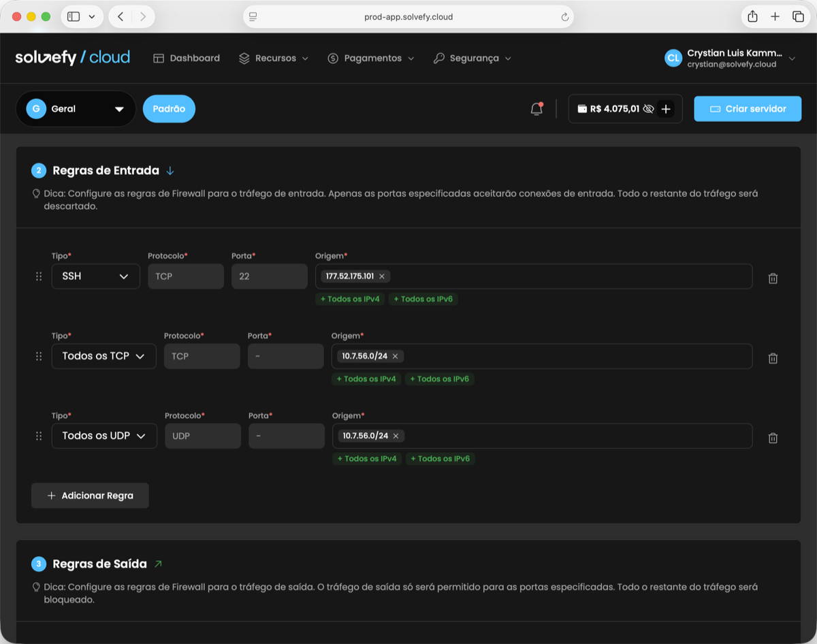The width and height of the screenshot is (817, 644).
Task: Expand the user account menu chevron
Action: [x=792, y=59]
